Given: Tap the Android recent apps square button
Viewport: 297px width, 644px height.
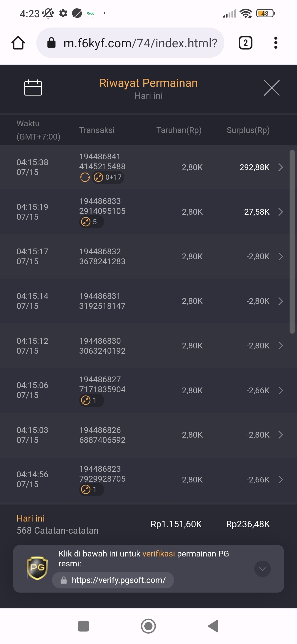Looking at the screenshot, I should tap(84, 626).
